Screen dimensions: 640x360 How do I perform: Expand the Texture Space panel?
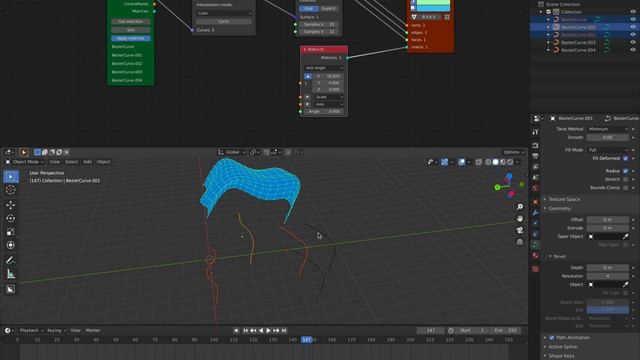564,199
